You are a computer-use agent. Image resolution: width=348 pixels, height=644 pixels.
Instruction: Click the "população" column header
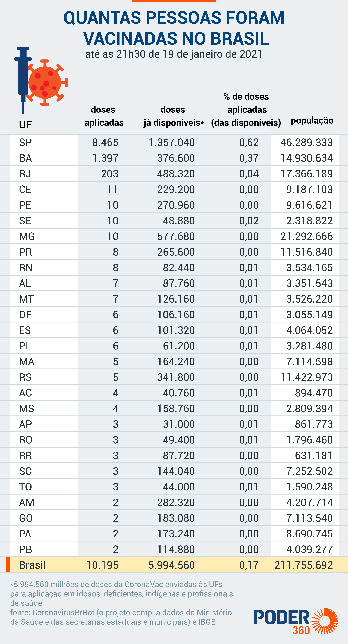[x=312, y=121]
